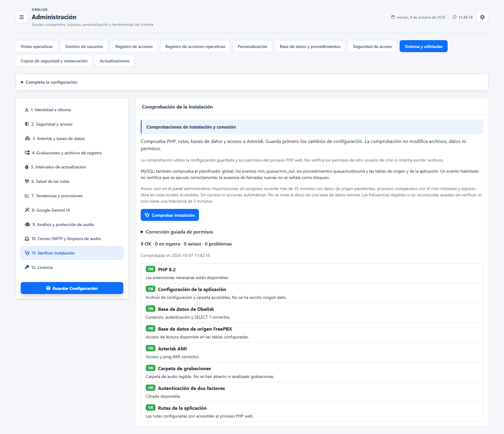Viewport: 504px width, 434px height.
Task: Open the hamburger menu button
Action: pyautogui.click(x=22, y=17)
